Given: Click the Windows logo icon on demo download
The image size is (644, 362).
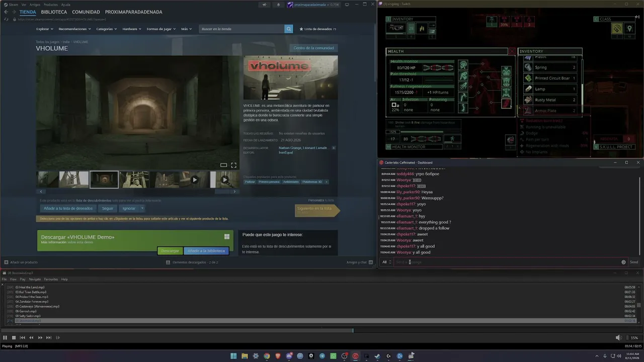Looking at the screenshot, I should pyautogui.click(x=227, y=237).
